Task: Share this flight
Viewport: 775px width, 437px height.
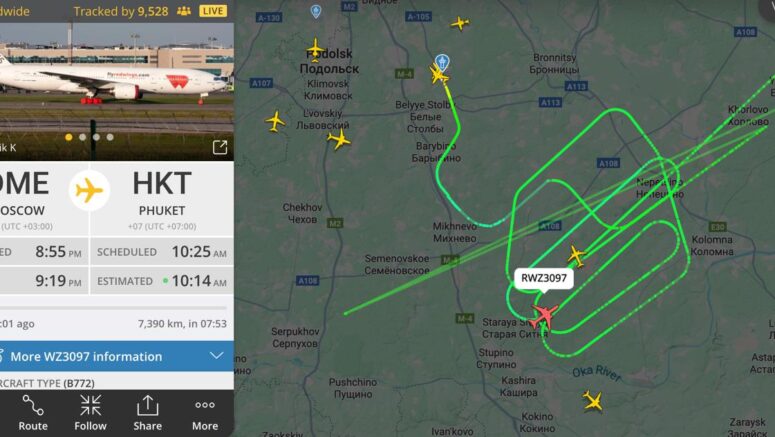Action: pos(147,413)
